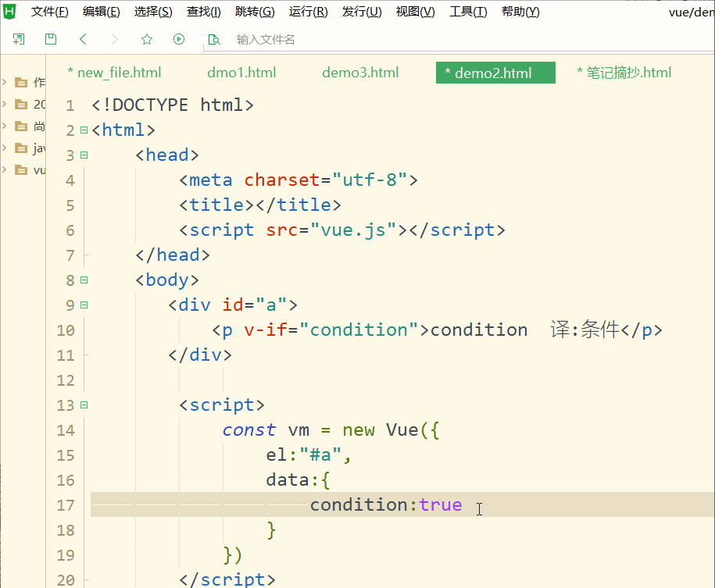
Task: Expand the 作 folder chevron in sidebar
Action: (5, 82)
